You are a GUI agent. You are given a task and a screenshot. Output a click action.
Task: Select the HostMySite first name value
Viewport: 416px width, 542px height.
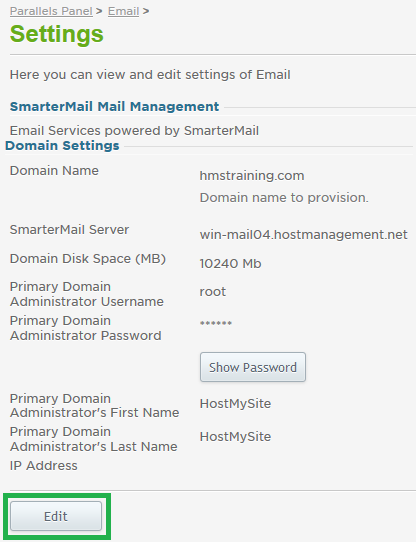[x=235, y=404]
